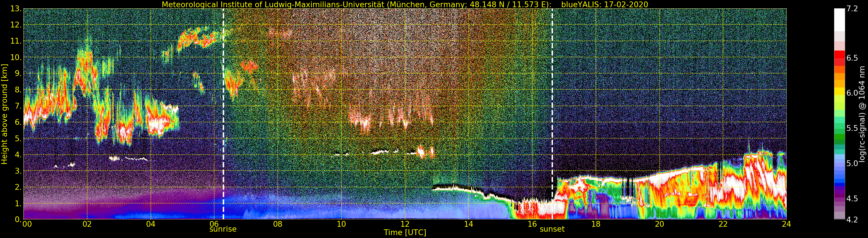The height and width of the screenshot is (238, 868).
Task: Click the sunrise dashed vertical marker line
Action: 223,114
